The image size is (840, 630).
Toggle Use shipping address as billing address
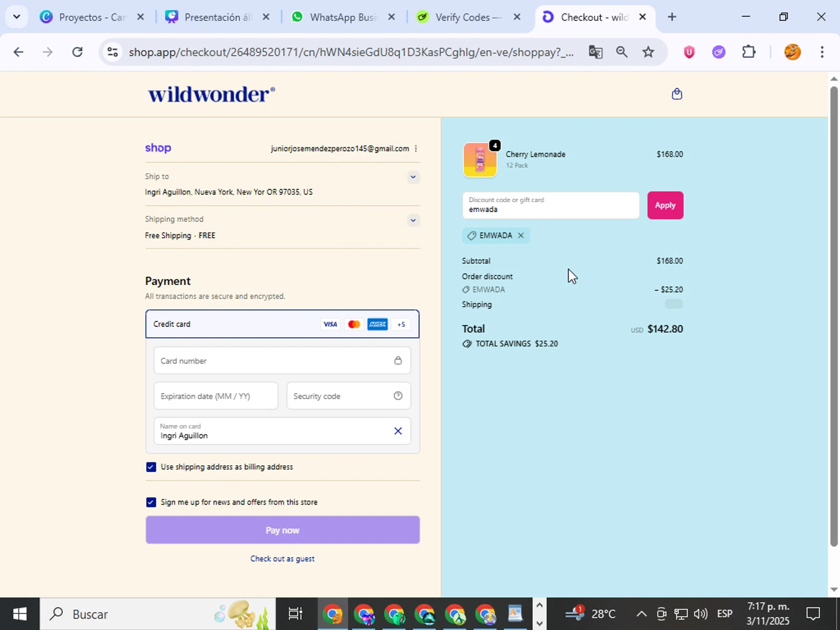151,467
